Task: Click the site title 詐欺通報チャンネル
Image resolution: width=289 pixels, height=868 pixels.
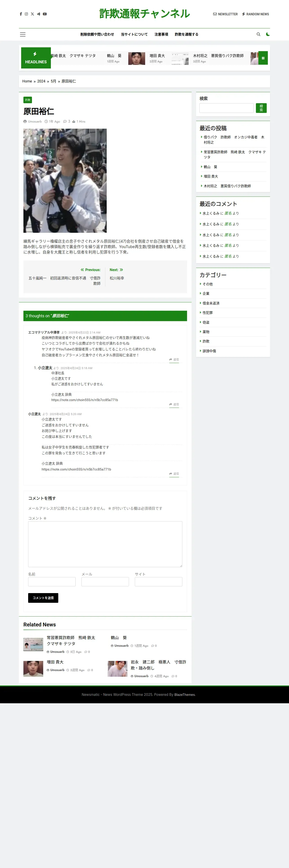Action: 144,14
